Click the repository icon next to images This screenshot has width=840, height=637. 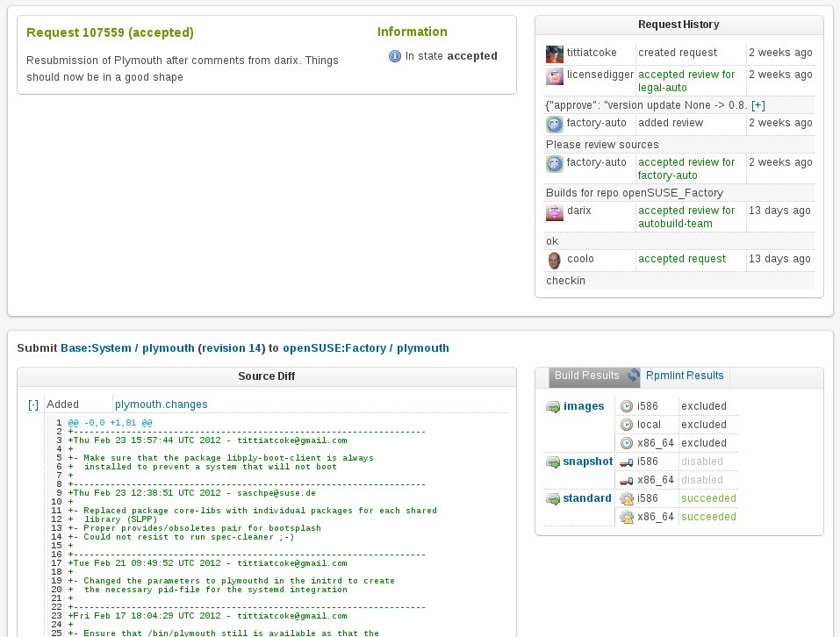(x=553, y=407)
